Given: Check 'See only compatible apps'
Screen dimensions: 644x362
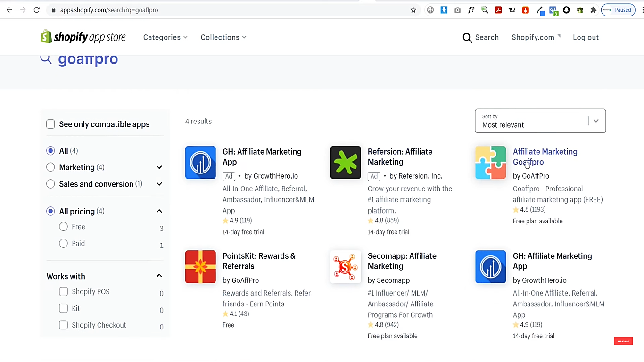Looking at the screenshot, I should tap(50, 124).
